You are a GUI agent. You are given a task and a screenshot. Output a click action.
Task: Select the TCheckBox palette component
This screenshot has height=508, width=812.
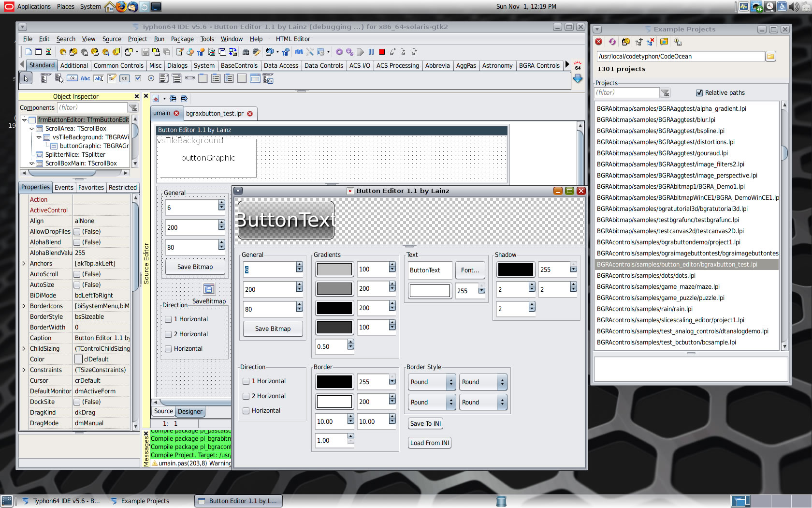[x=138, y=78]
